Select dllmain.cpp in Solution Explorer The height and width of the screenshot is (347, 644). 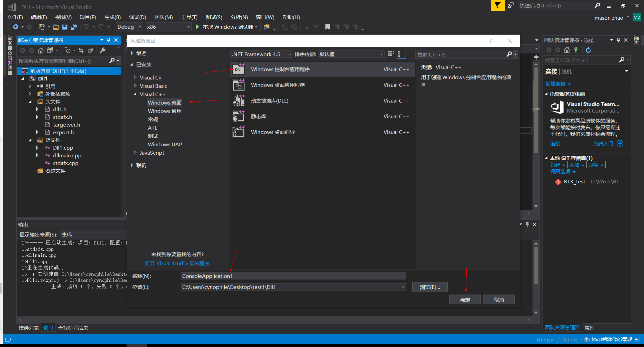67,155
